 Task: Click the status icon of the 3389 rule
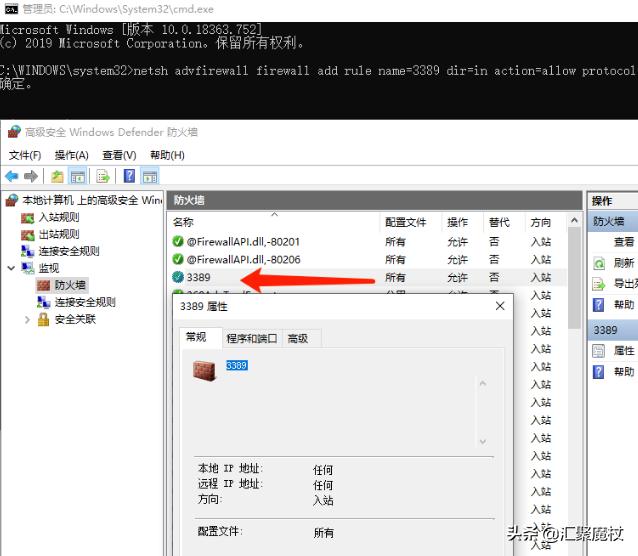point(178,277)
